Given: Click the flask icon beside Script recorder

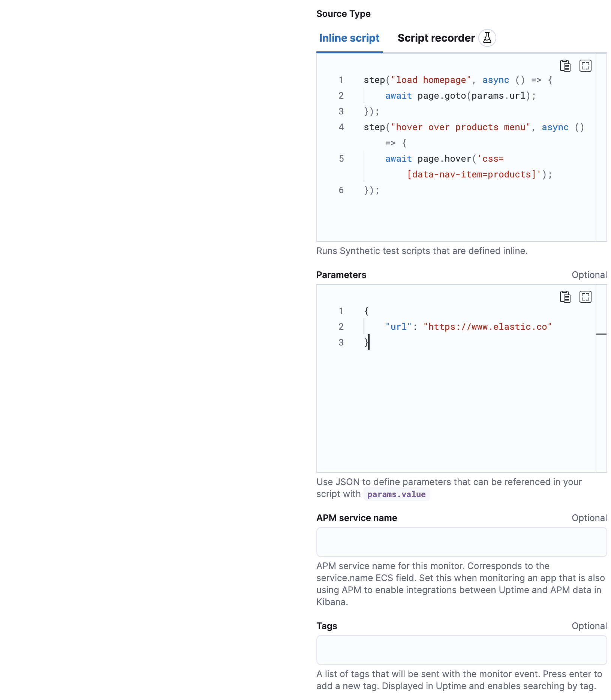Looking at the screenshot, I should (x=487, y=38).
